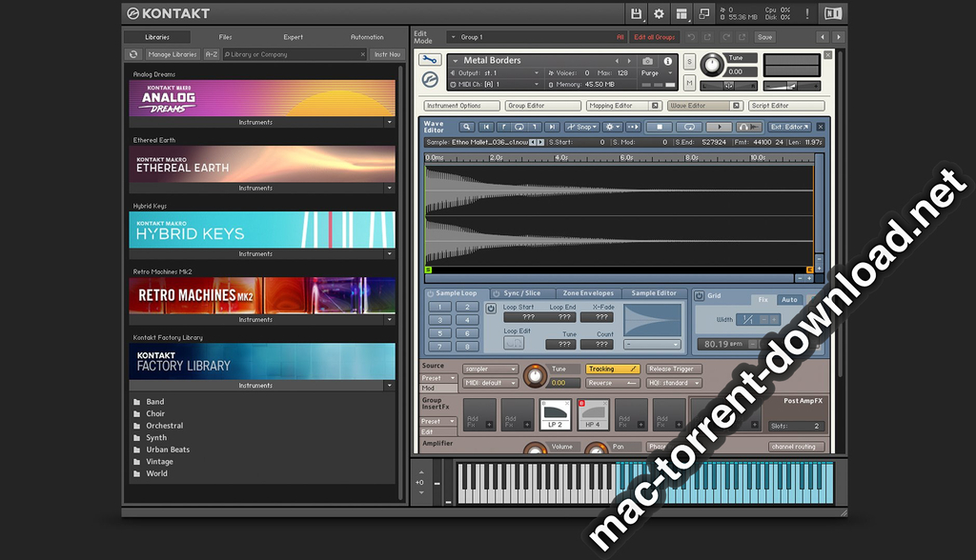
Task: Toggle Sample Loop power button
Action: (x=430, y=293)
